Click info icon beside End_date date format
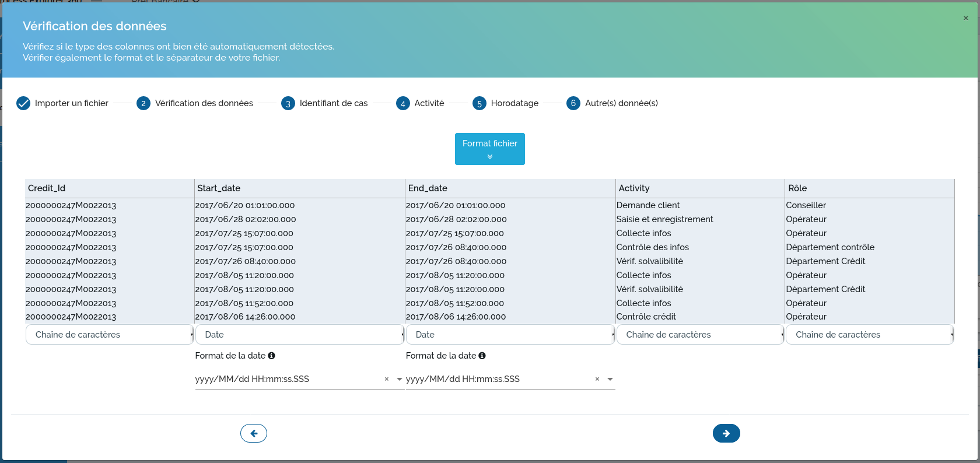Viewport: 980px width, 463px height. tap(482, 356)
